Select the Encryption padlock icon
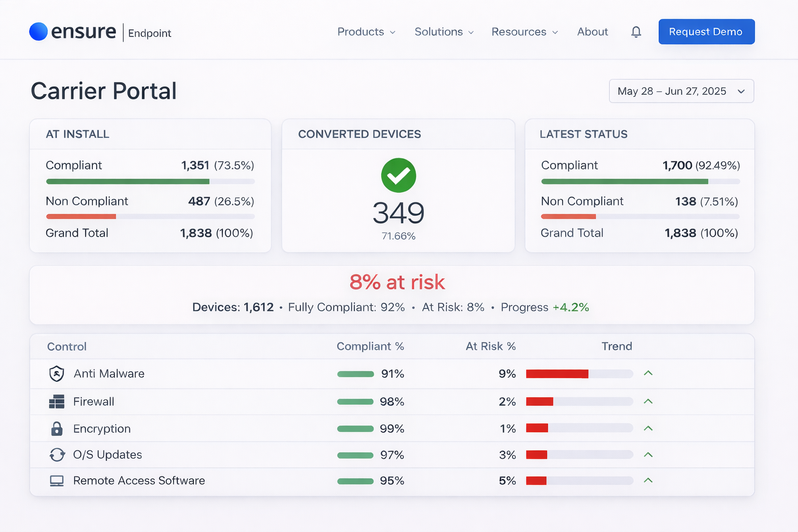The width and height of the screenshot is (798, 532). pyautogui.click(x=57, y=429)
